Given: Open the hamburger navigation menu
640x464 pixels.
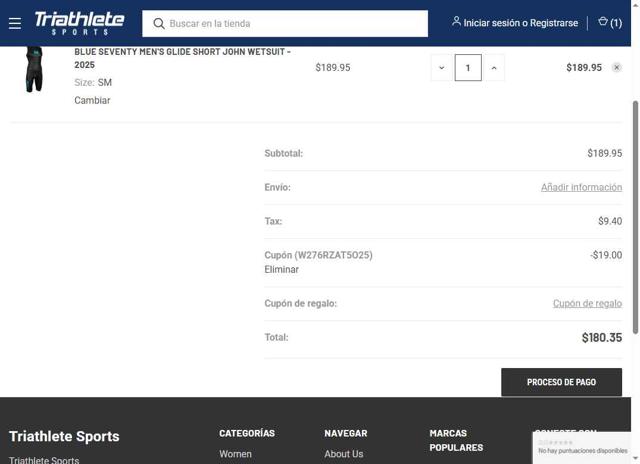Looking at the screenshot, I should (15, 23).
